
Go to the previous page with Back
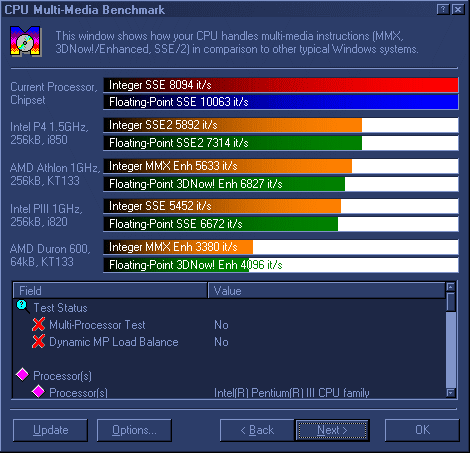pyautogui.click(x=257, y=430)
